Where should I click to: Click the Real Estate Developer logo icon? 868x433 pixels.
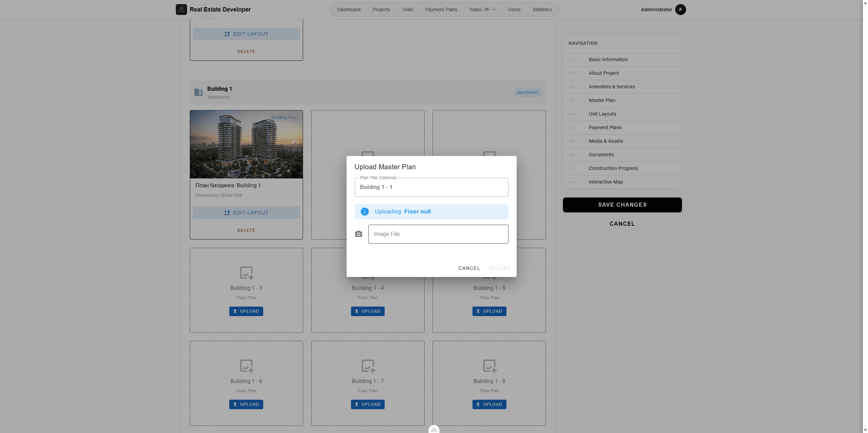181,10
